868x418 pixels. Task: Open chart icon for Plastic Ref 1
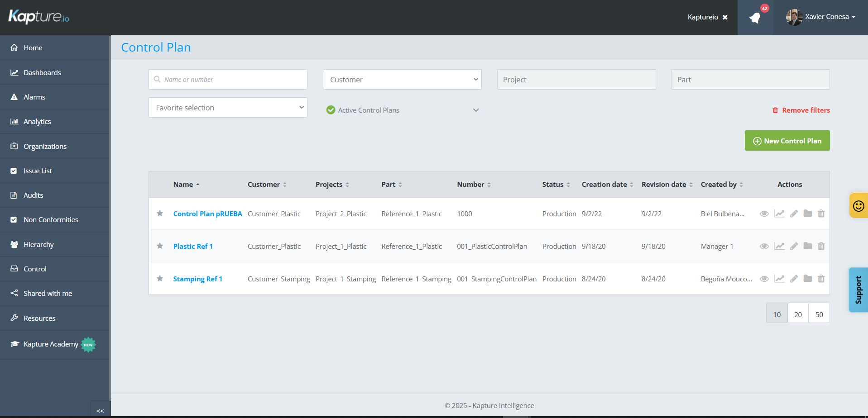point(779,246)
